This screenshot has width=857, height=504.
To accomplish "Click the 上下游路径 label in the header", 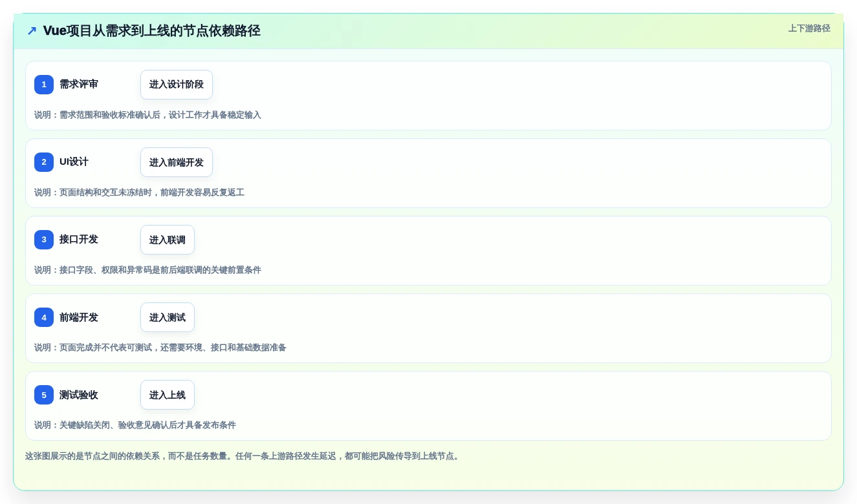I will (809, 28).
